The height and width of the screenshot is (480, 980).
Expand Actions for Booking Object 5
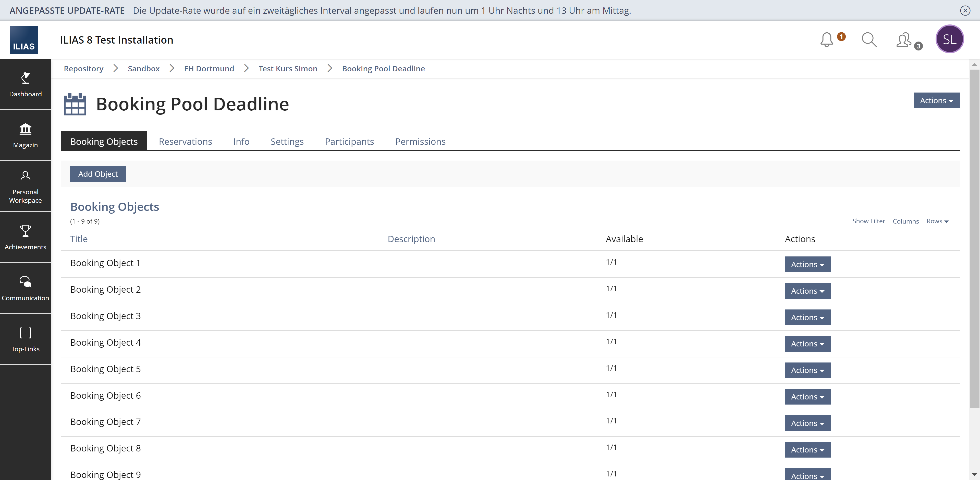(x=807, y=370)
